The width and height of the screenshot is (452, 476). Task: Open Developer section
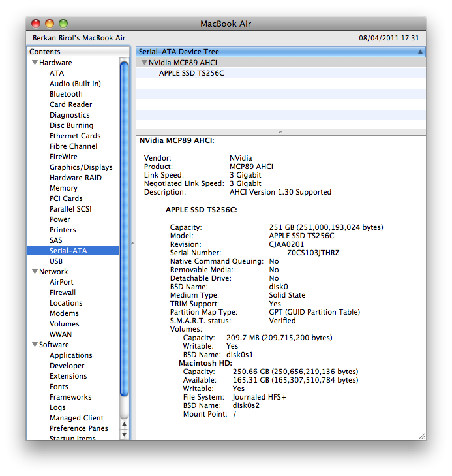(x=67, y=366)
